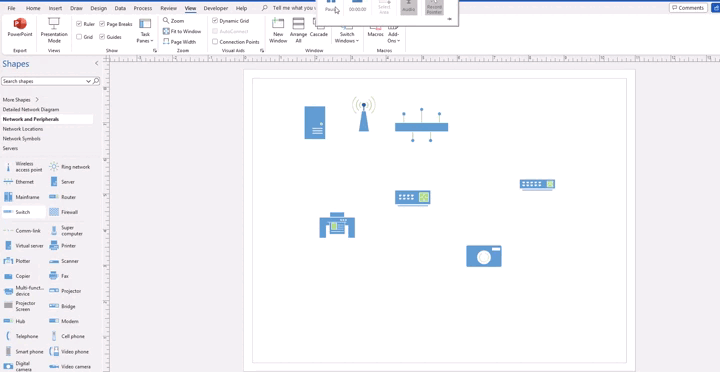Open the Detailed Network Diagram stencil

coord(31,109)
